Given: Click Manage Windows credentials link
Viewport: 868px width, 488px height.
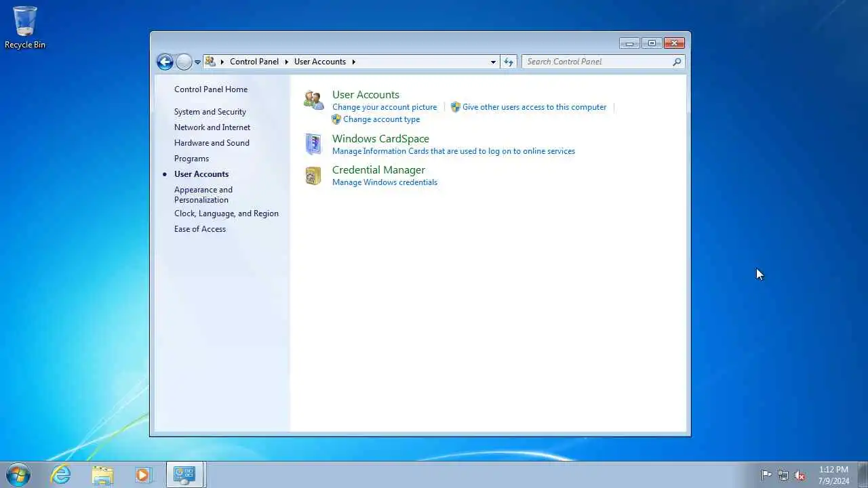Looking at the screenshot, I should coord(384,182).
